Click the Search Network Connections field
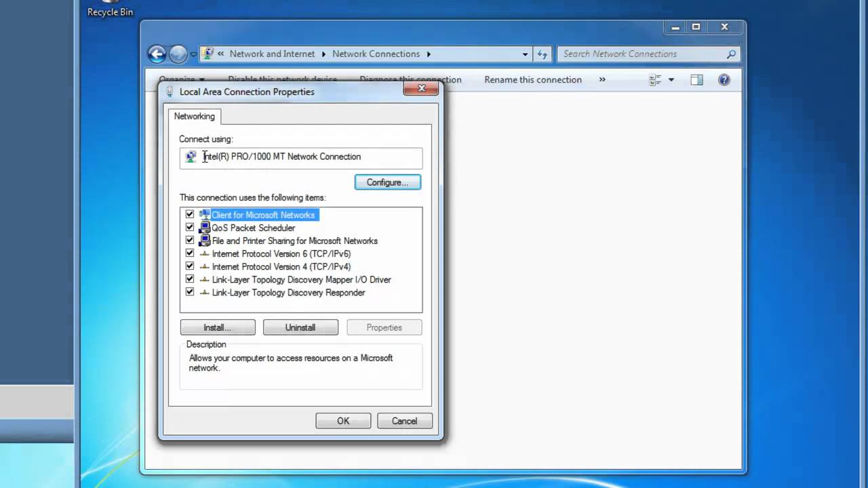Image resolution: width=868 pixels, height=488 pixels. pos(648,54)
